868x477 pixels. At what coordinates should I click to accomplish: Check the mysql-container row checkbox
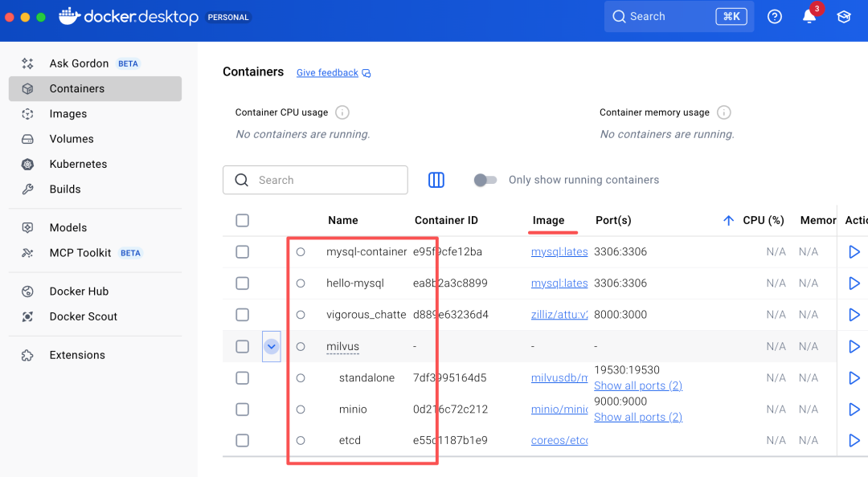[x=243, y=252]
